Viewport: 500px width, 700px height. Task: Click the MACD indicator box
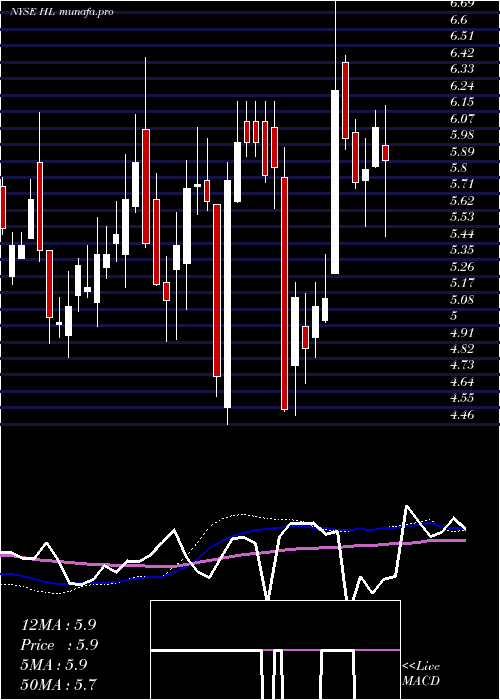tap(275, 650)
